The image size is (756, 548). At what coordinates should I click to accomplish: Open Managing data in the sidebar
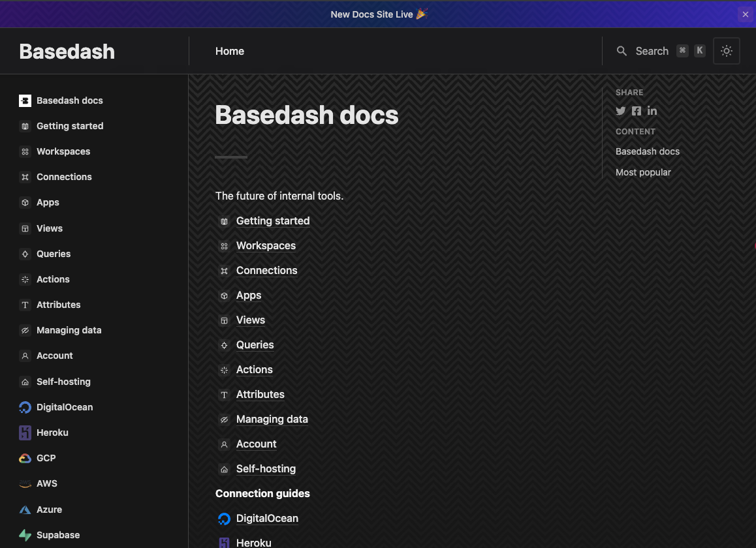[69, 330]
